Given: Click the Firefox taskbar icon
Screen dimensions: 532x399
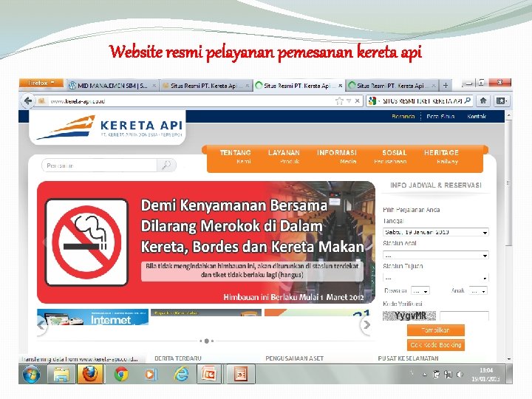Looking at the screenshot, I should click(x=90, y=374).
